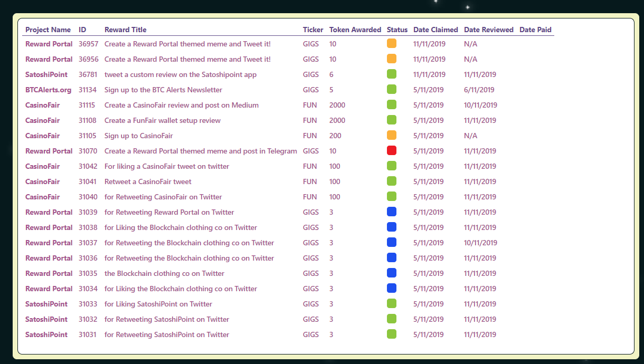The image size is (644, 364).
Task: Select the green status indicator for ID 31041
Action: click(392, 181)
